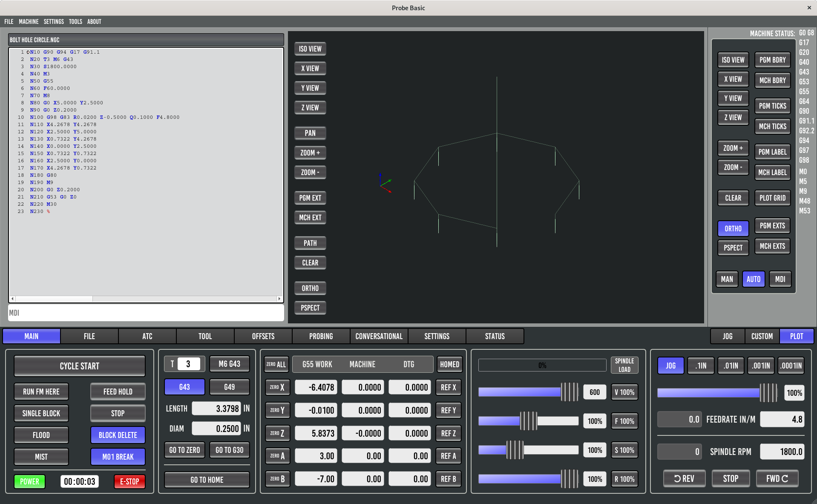This screenshot has width=817, height=504.
Task: Toggle BLOCK DELETE mode
Action: point(118,435)
